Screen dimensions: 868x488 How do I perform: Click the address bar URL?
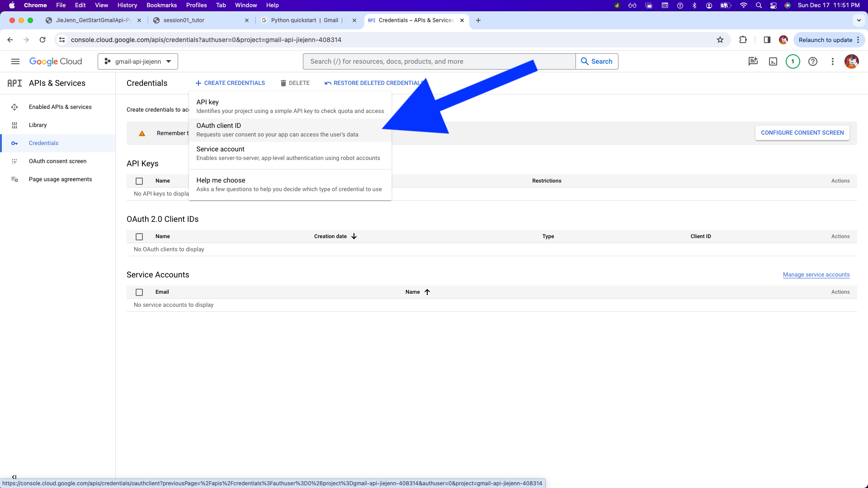[206, 40]
